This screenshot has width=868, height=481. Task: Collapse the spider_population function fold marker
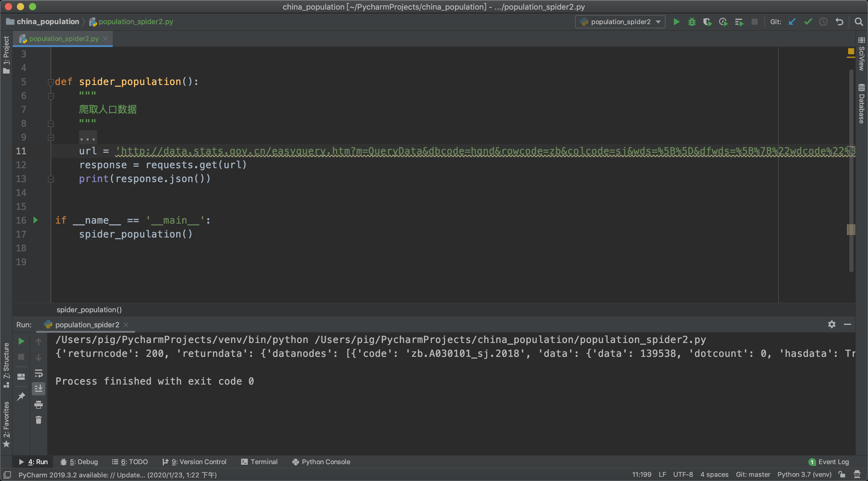(51, 82)
